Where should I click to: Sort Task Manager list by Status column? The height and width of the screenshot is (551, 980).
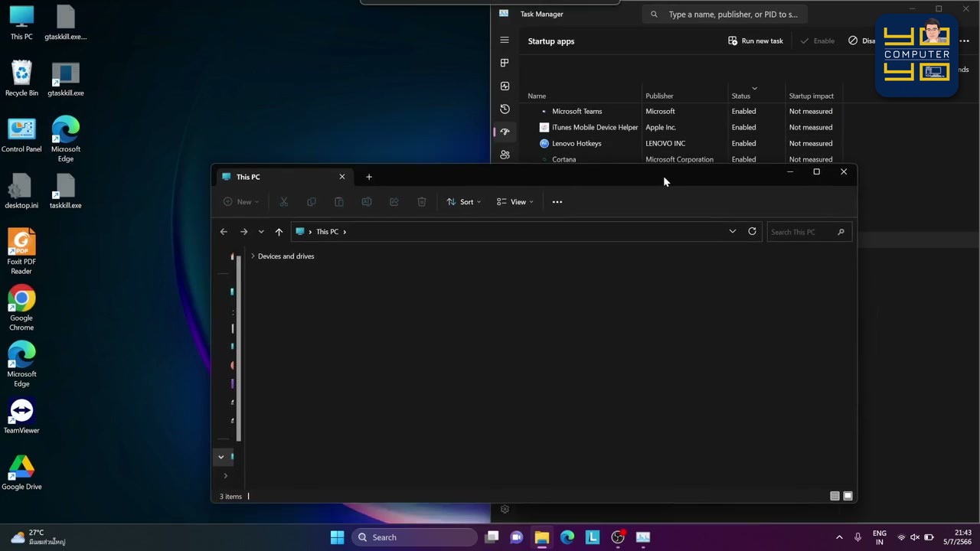point(740,96)
